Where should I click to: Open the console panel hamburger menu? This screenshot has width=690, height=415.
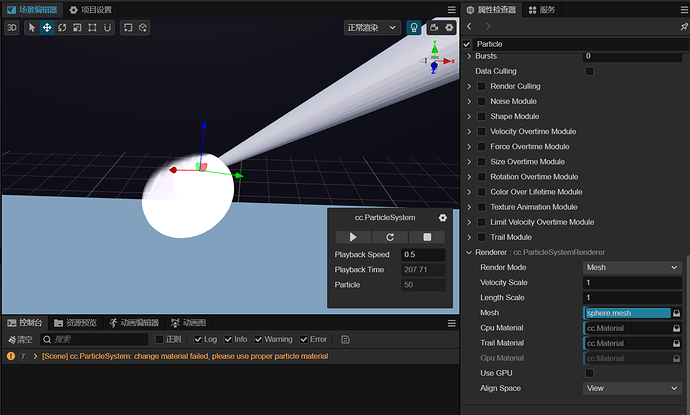(x=451, y=323)
